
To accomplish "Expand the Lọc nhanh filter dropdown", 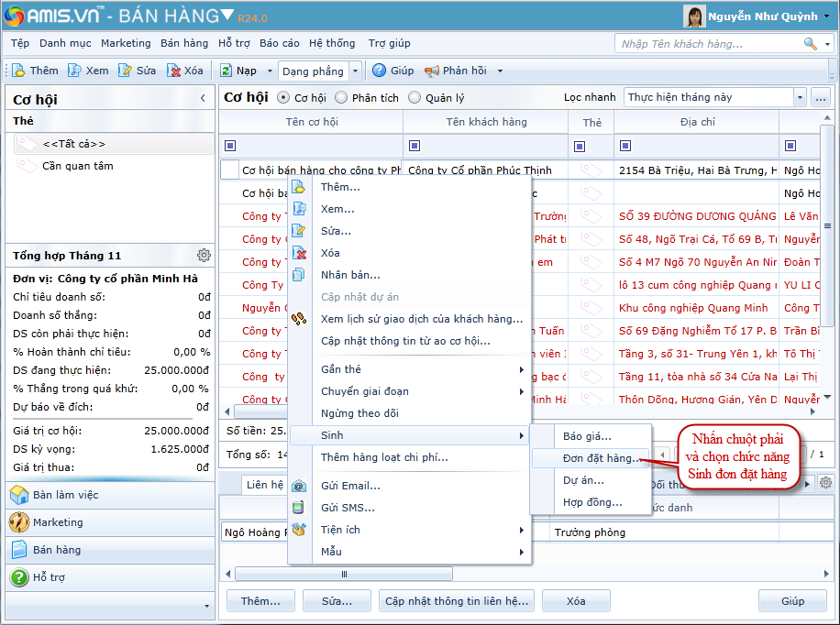I will click(x=799, y=97).
